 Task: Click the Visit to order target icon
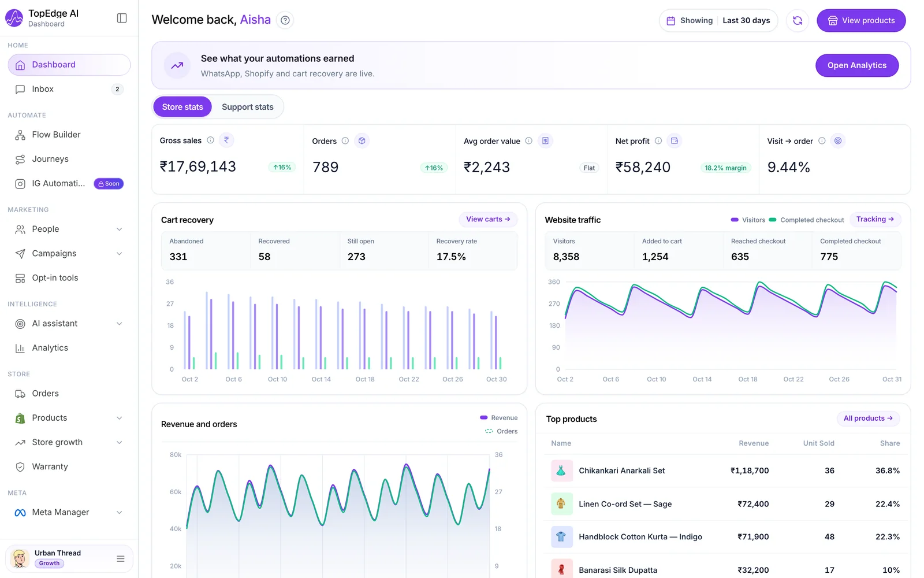(838, 140)
